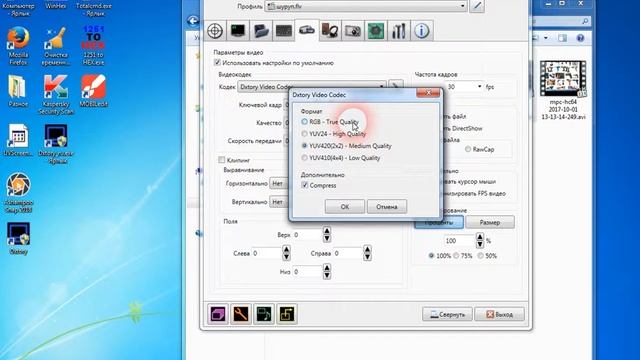This screenshot has height=360, width=640.
Task: Click the Проценты scaling button
Action: click(439, 222)
